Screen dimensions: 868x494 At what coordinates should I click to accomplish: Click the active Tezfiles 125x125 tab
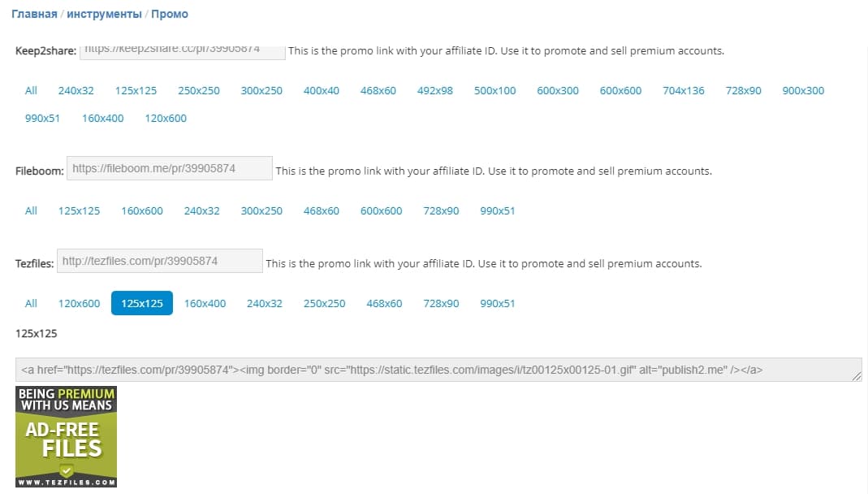(142, 303)
